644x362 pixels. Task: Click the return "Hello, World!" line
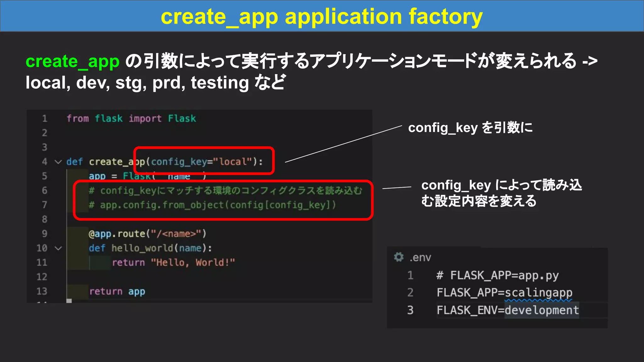(x=173, y=262)
